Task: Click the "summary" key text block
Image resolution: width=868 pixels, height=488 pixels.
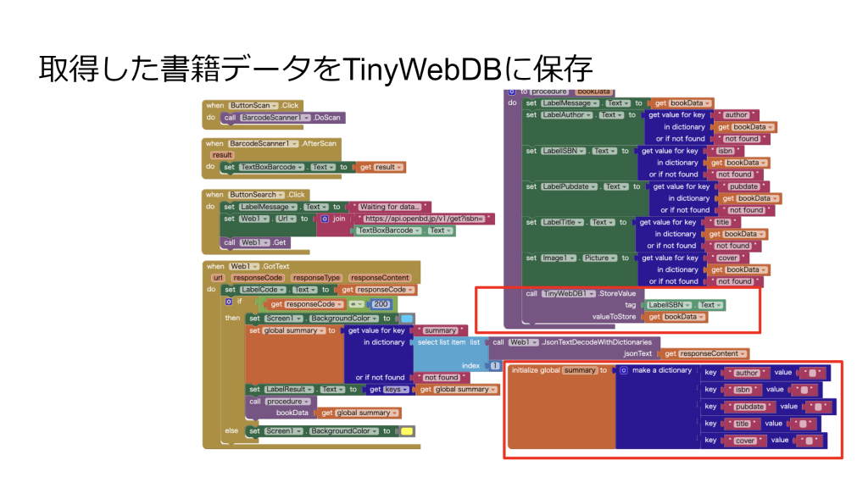Action: click(439, 330)
